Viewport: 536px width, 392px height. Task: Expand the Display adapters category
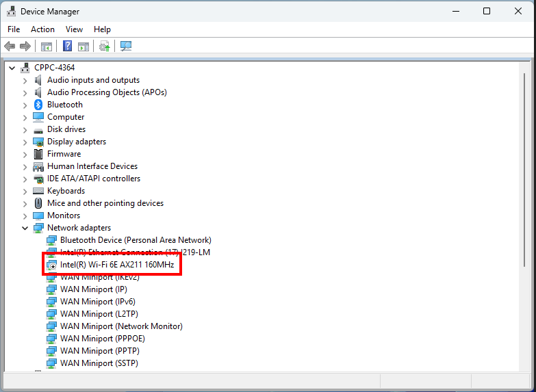tap(25, 142)
